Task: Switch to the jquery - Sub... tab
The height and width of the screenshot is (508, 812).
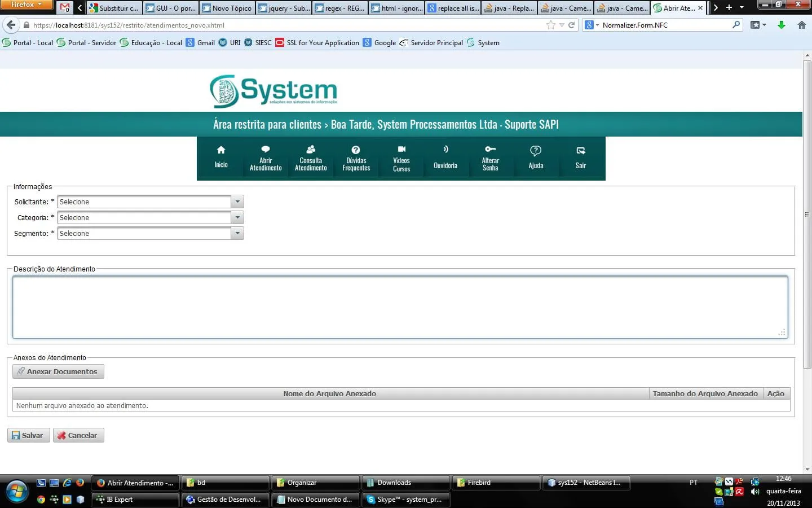Action: pyautogui.click(x=283, y=8)
